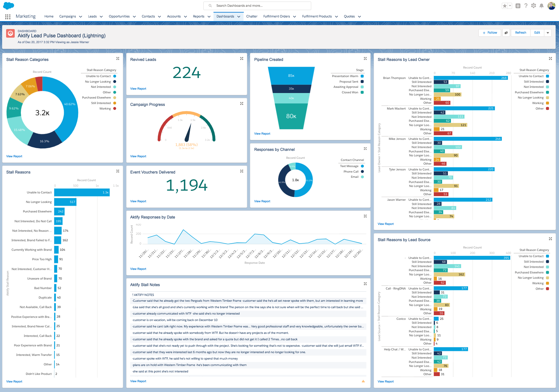Viewport: 559px width, 392px height.
Task: Open the dropdown arrow next to Edit
Action: click(548, 33)
